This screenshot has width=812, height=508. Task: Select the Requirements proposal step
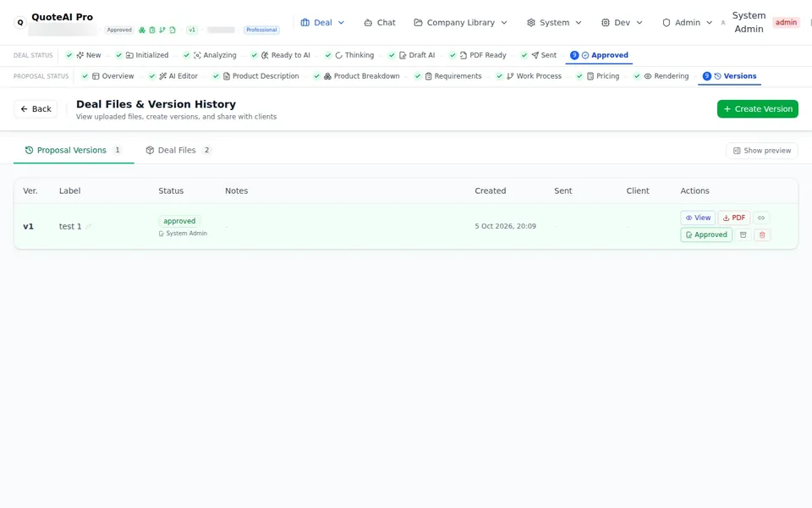pyautogui.click(x=448, y=76)
